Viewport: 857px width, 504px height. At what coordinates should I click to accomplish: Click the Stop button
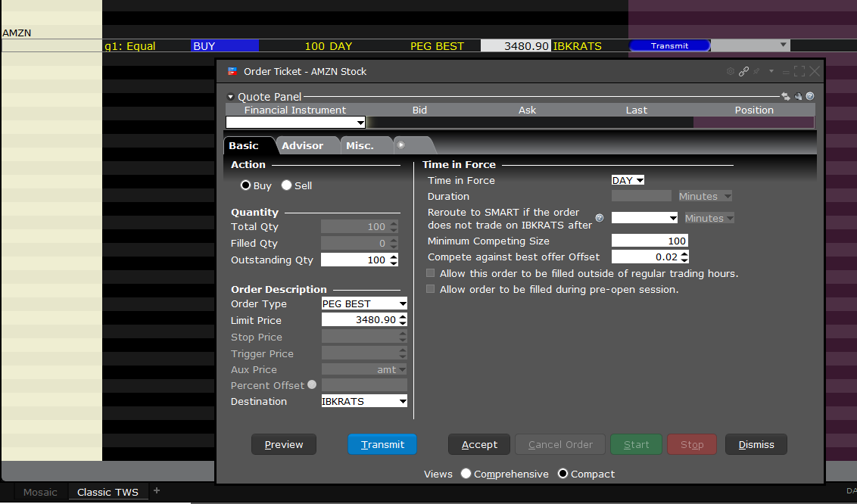pos(692,444)
